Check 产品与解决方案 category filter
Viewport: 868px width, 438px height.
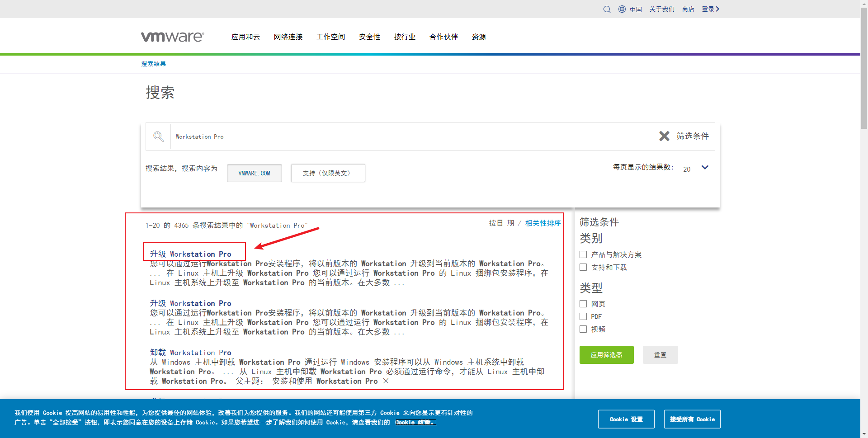coord(583,254)
